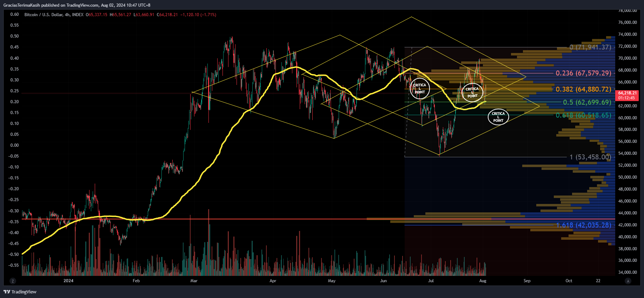Click the 42,000.00 price axis label
Screen dimensions: 644x298
pos(628,225)
